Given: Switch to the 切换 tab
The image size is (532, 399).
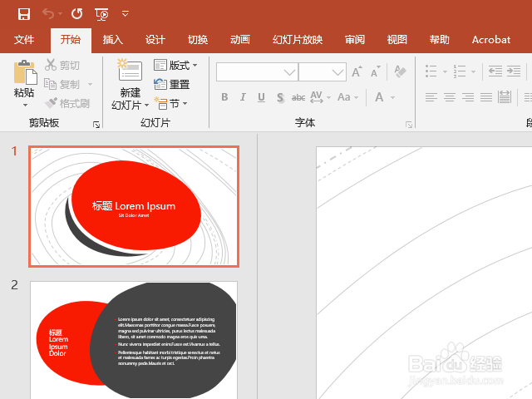Looking at the screenshot, I should click(x=198, y=40).
